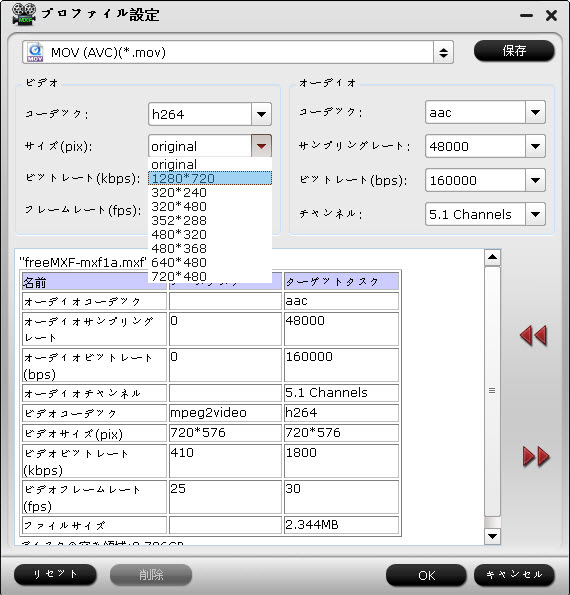Click the vertical scrollbar thumb

[492, 390]
